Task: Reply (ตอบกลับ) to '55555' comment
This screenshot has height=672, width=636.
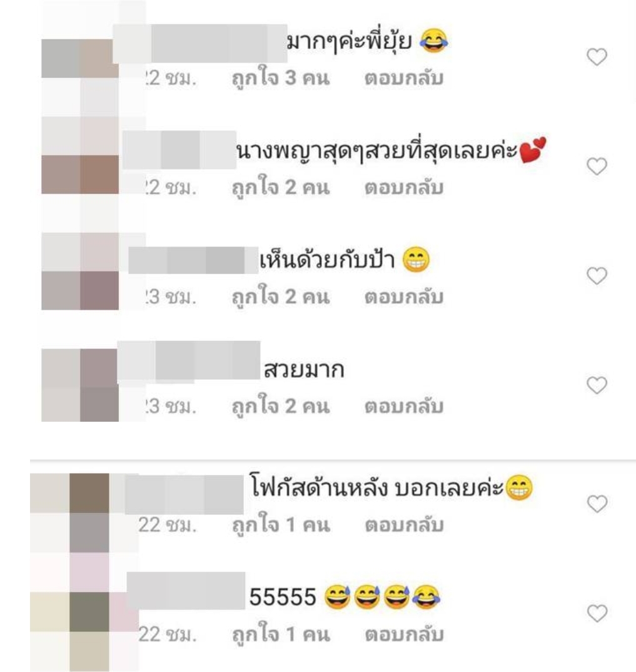Action: (x=404, y=634)
